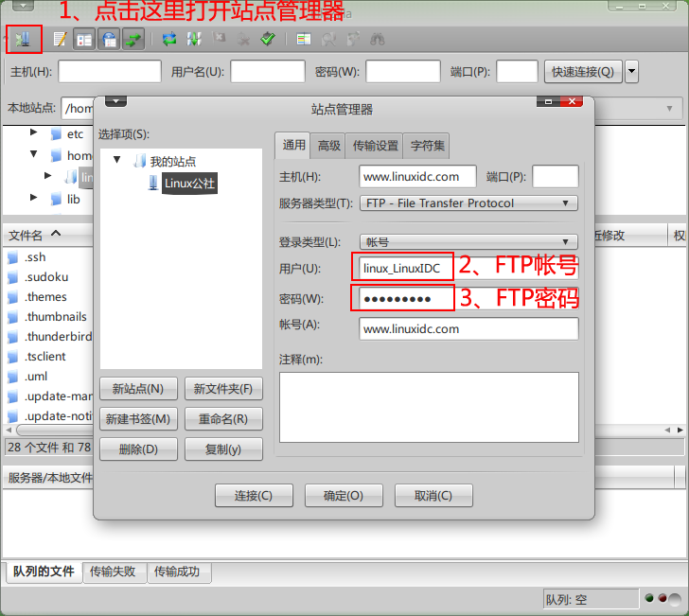Viewport: 689px width, 616px height.
Task: Click the 注释(m) comments text area
Action: 429,407
